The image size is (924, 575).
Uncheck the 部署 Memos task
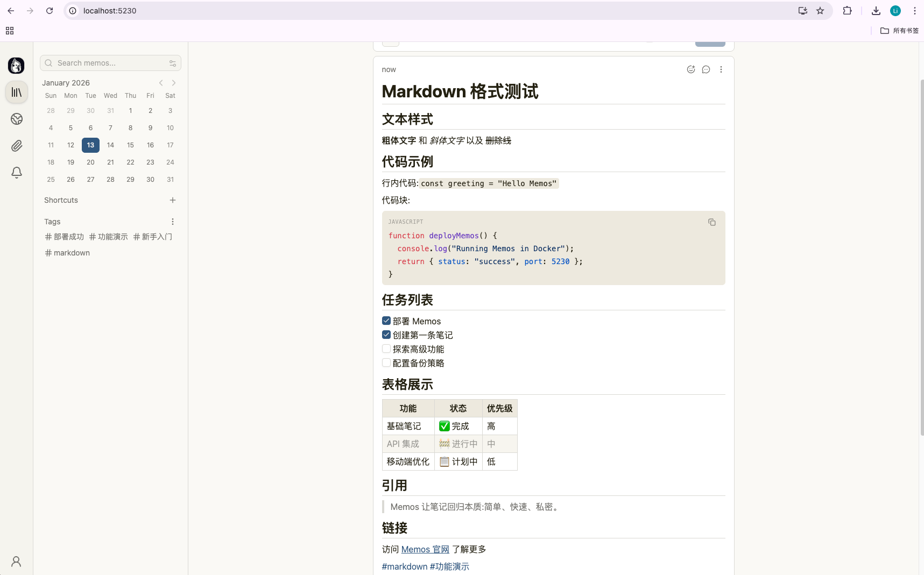[386, 321]
